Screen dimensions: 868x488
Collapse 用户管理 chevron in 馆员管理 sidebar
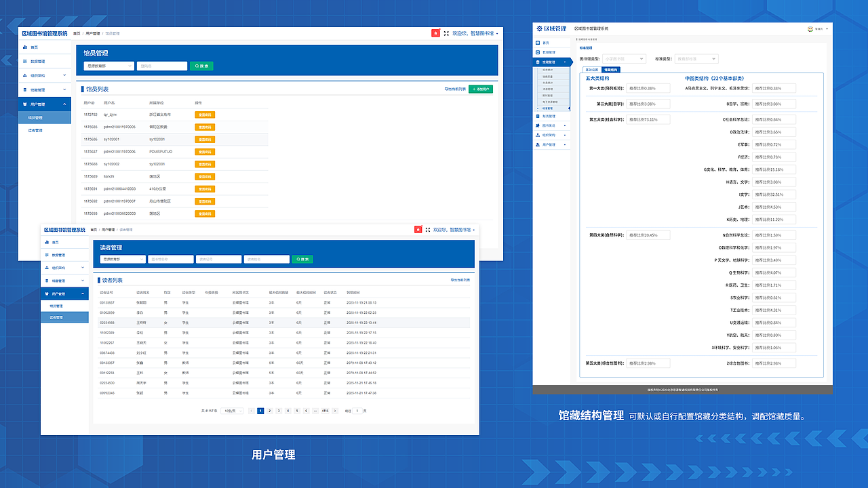(x=64, y=104)
